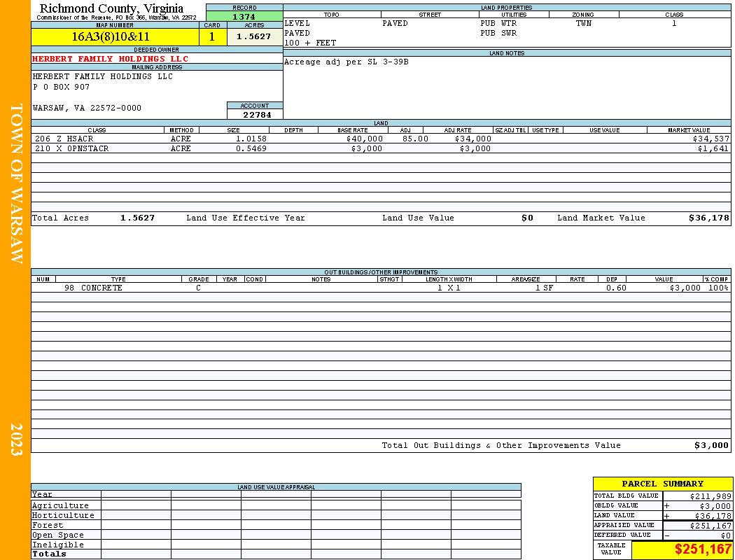Click the card number 1 field
This screenshot has height=560, width=735.
tap(212, 36)
